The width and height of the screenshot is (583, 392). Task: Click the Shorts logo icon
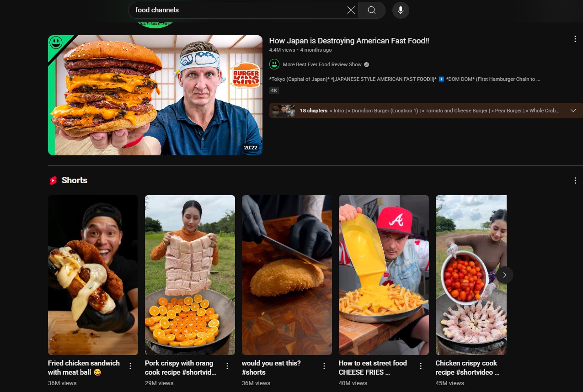[53, 180]
